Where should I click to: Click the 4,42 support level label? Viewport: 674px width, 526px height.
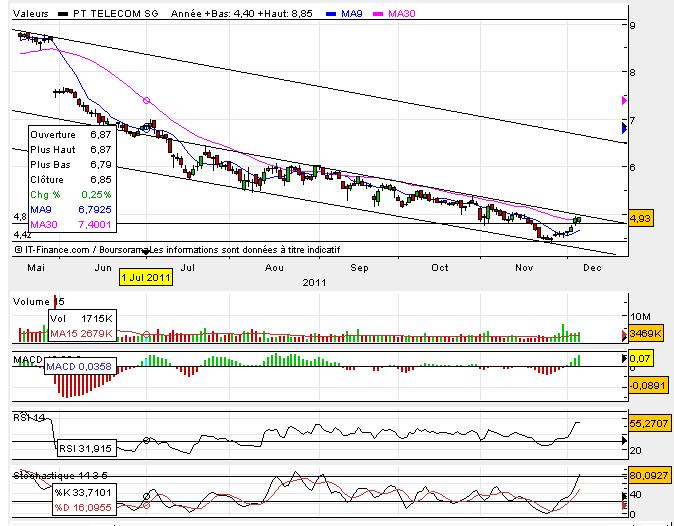22,235
